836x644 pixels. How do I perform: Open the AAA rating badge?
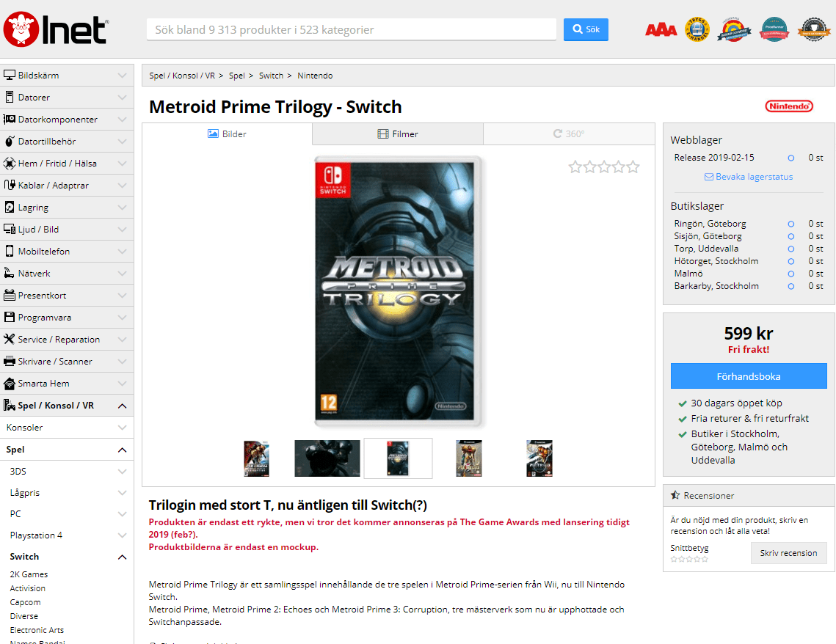pos(661,30)
